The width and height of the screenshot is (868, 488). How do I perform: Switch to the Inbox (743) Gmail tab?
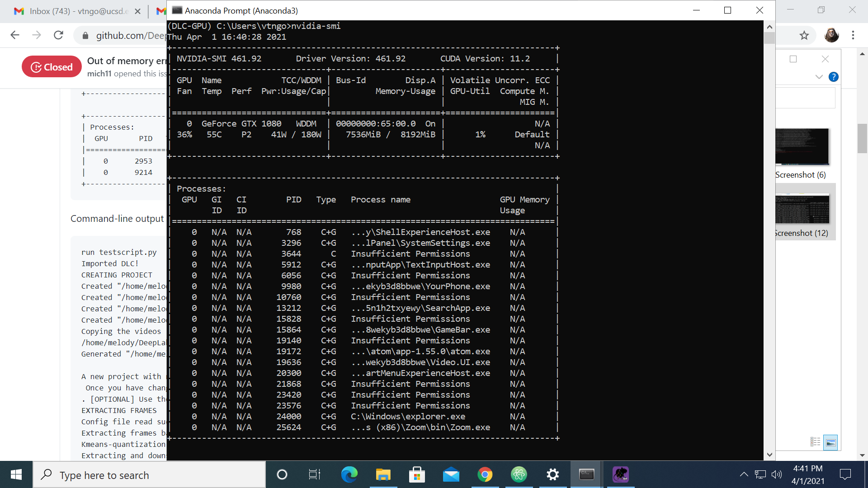72,11
